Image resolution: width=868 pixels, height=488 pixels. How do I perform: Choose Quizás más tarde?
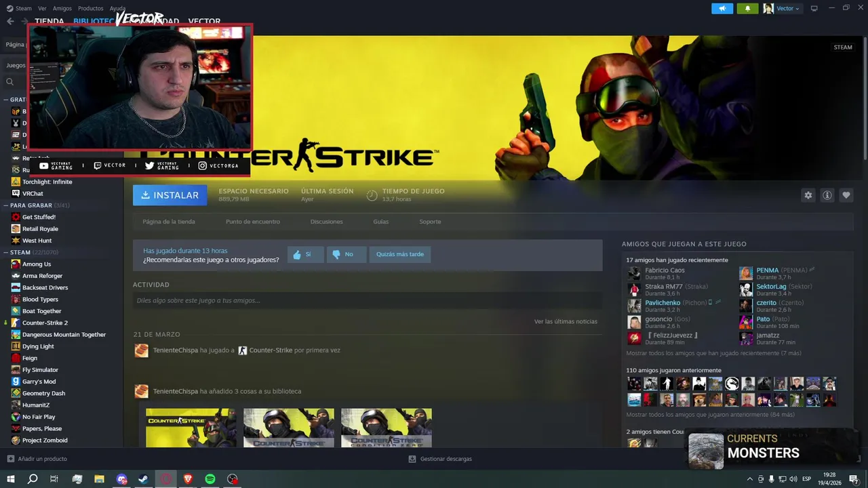click(400, 254)
